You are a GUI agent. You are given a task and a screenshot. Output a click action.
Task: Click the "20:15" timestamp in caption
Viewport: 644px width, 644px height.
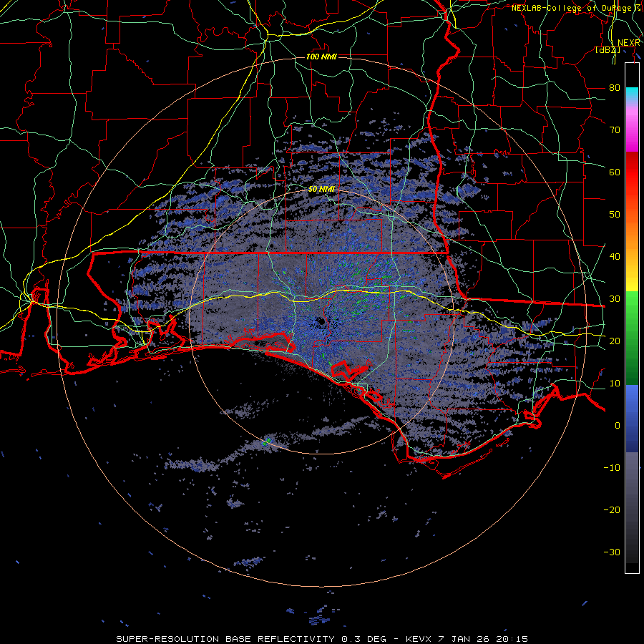tap(512, 639)
